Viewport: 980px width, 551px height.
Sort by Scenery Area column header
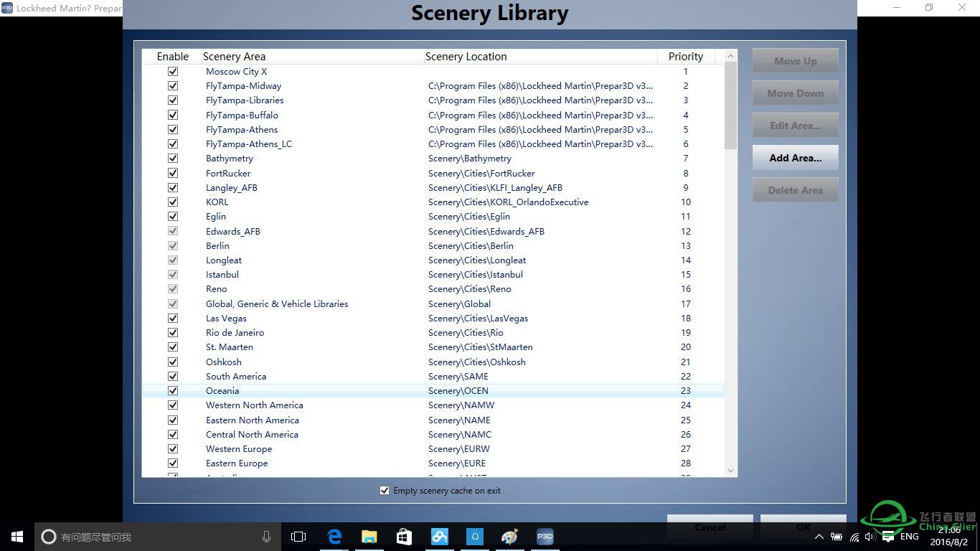(234, 57)
